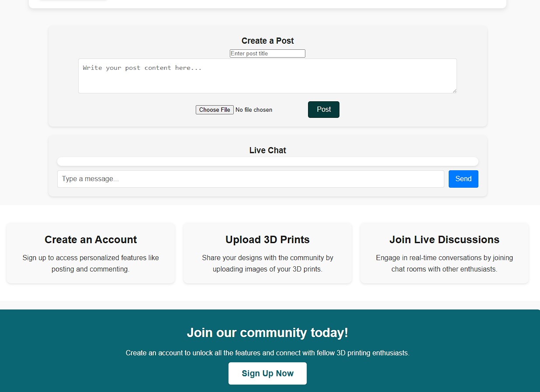Click the 'Join our community today!' heading
Screen dimensions: 540x392
point(267,333)
